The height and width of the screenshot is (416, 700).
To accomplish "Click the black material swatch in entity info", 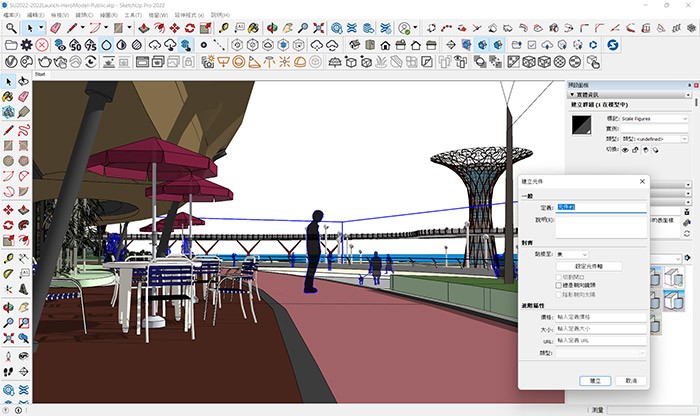I will point(581,125).
